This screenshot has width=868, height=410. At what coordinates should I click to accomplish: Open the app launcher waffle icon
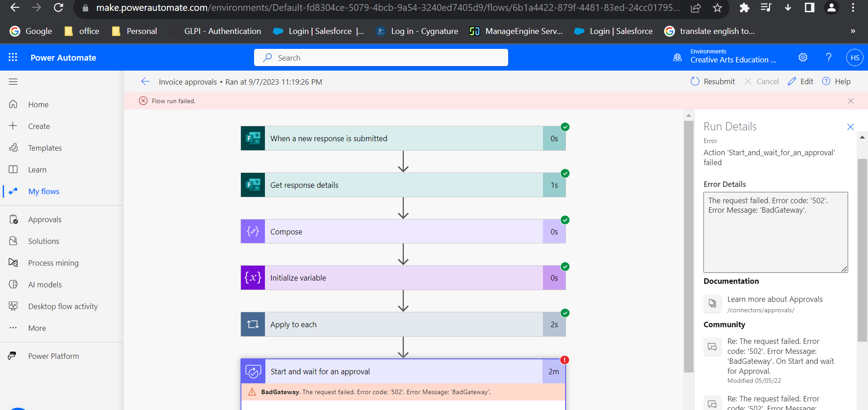pos(13,57)
